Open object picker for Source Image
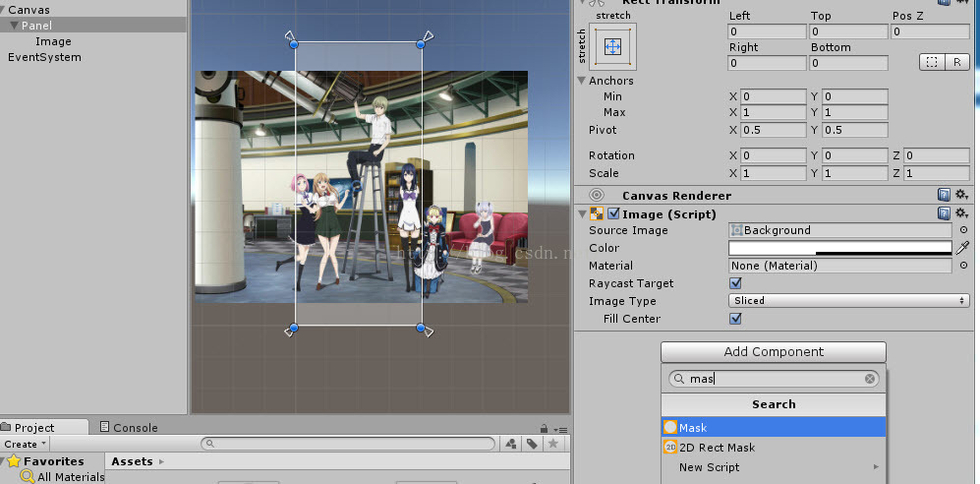 coord(963,230)
